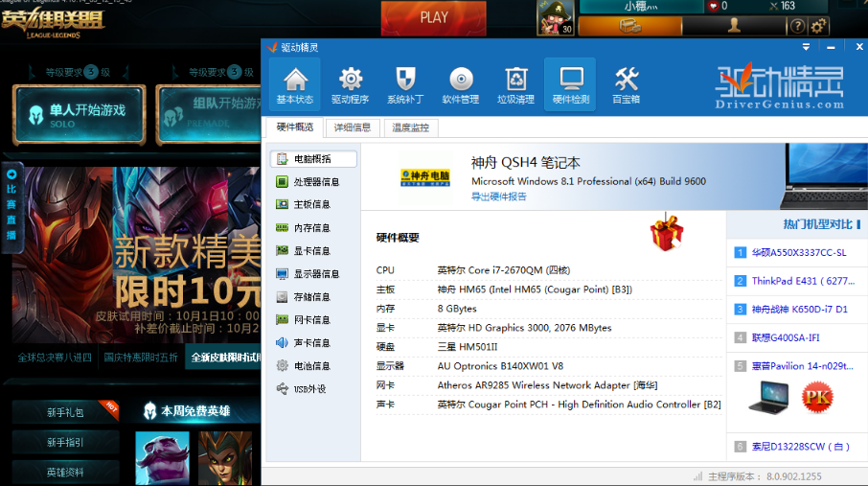Open the 百宝箱 tools icon

click(x=626, y=84)
